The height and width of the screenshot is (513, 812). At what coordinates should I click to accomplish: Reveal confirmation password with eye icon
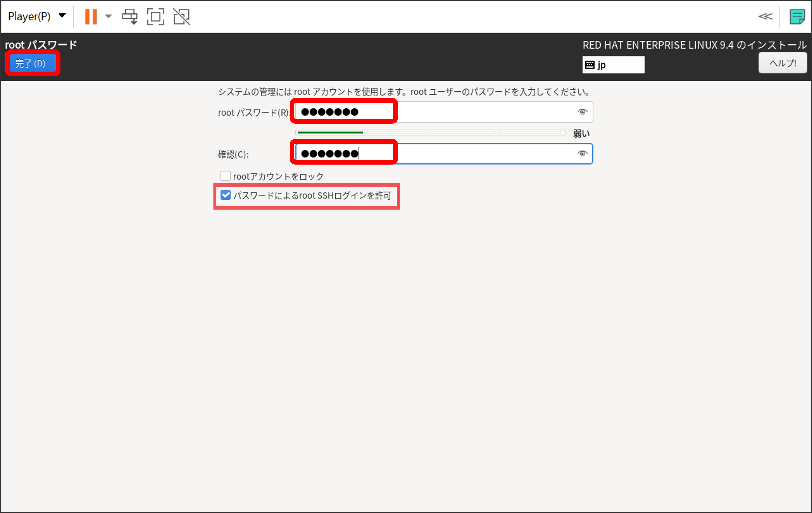582,154
